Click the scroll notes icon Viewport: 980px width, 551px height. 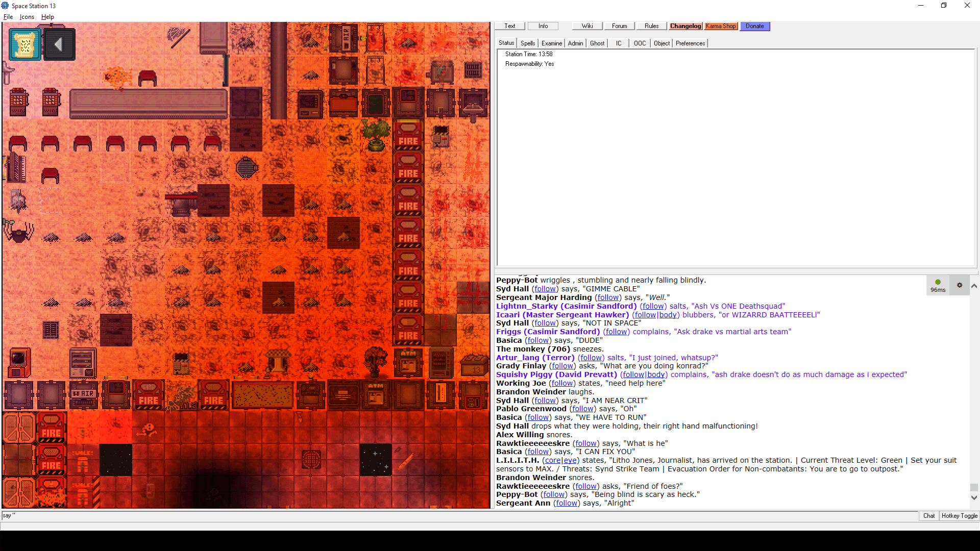click(x=24, y=45)
